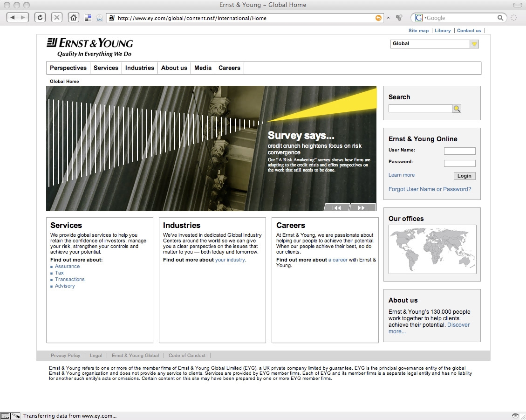Click the toolbar icon left of Google search
The height and width of the screenshot is (420, 526).
(x=399, y=18)
